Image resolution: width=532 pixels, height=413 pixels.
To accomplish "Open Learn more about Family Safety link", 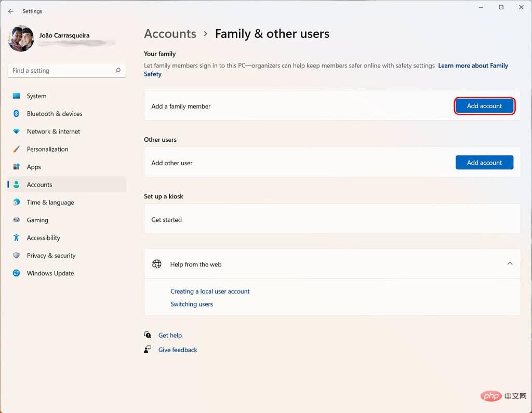I will click(473, 66).
